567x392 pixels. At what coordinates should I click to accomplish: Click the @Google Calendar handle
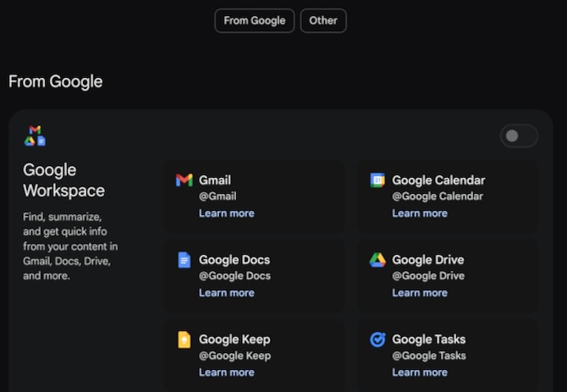(438, 196)
